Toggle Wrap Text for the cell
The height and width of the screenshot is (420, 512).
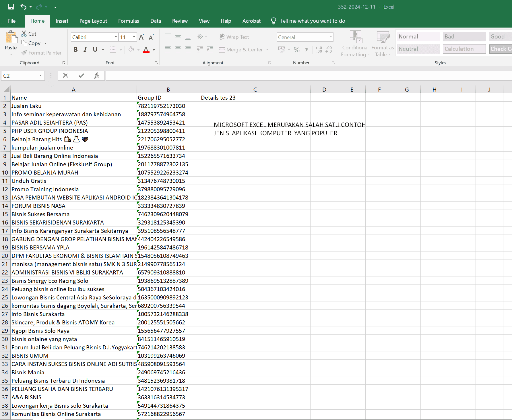234,37
